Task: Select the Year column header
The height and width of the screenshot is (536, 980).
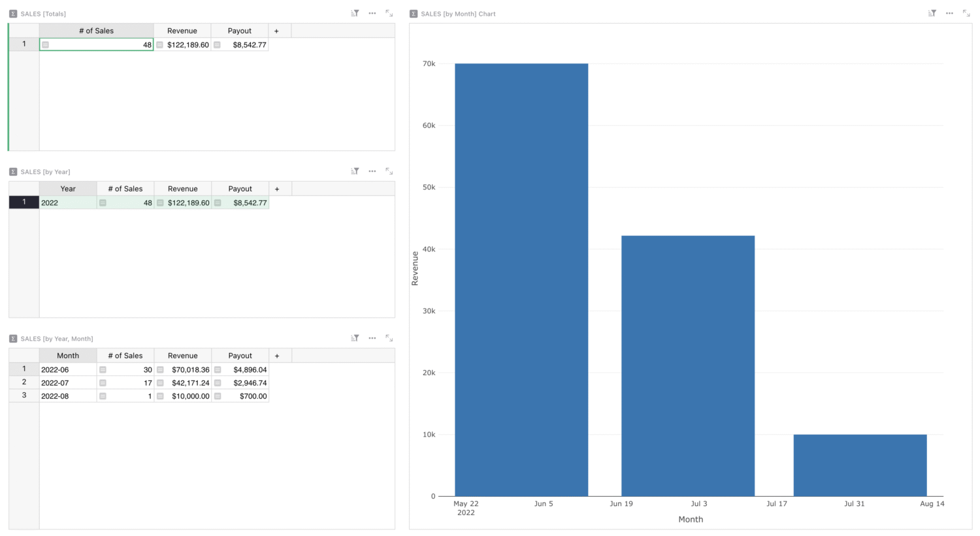Action: point(68,189)
